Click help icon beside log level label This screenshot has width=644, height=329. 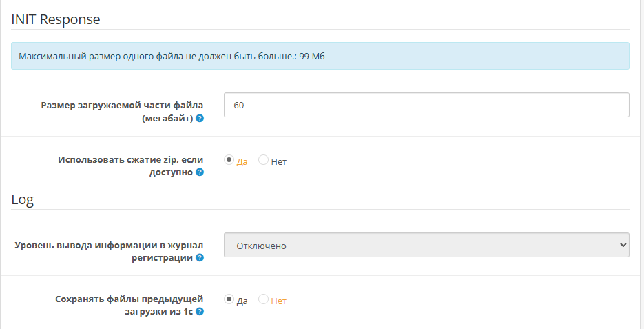coord(200,258)
